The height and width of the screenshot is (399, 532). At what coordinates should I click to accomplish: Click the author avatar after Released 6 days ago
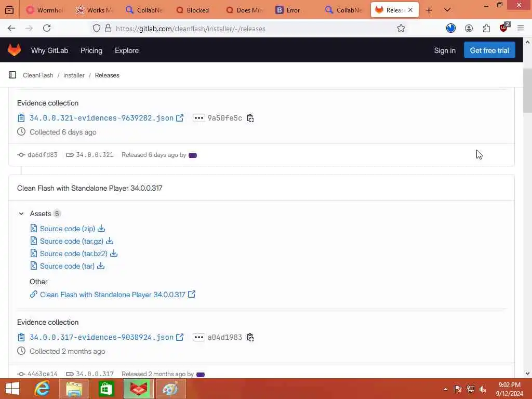click(x=193, y=155)
